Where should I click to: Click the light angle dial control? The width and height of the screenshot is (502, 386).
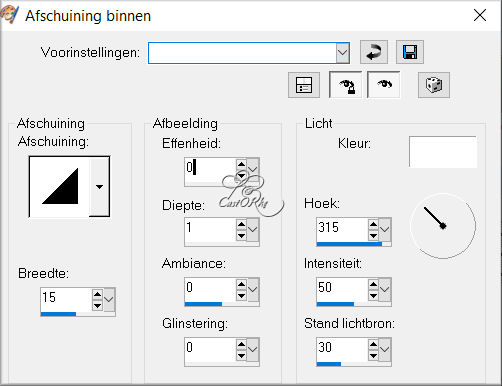[443, 226]
